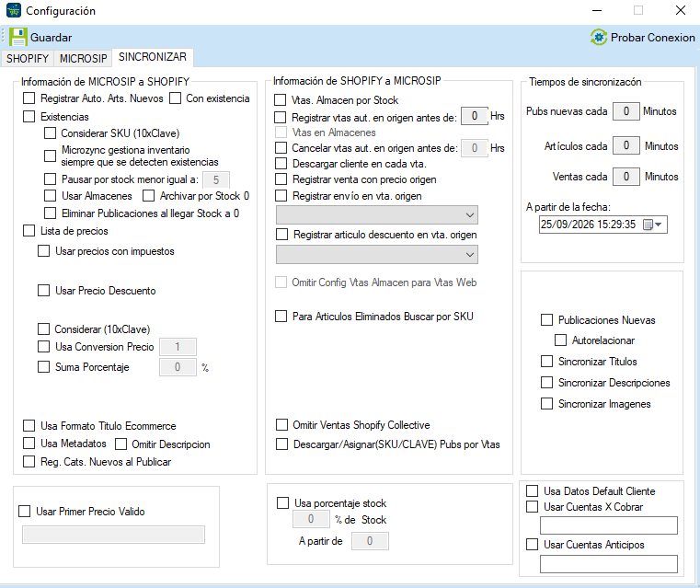Click the Guardar floppy disk icon
This screenshot has height=588, width=700.
click(x=17, y=37)
